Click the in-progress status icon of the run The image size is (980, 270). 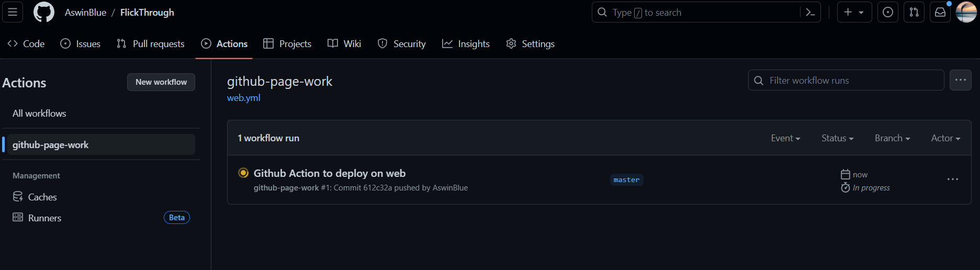tap(243, 173)
